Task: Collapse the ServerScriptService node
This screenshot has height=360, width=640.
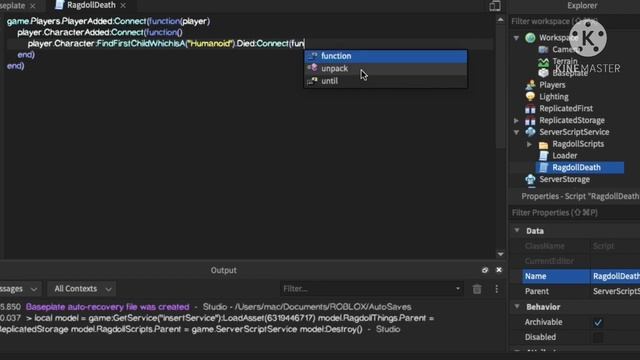Action: (x=516, y=132)
